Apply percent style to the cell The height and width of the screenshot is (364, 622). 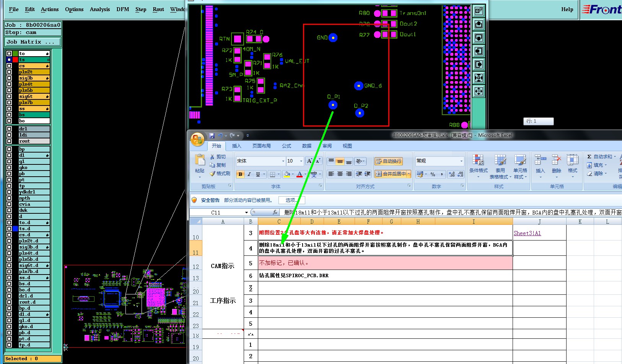click(x=433, y=174)
